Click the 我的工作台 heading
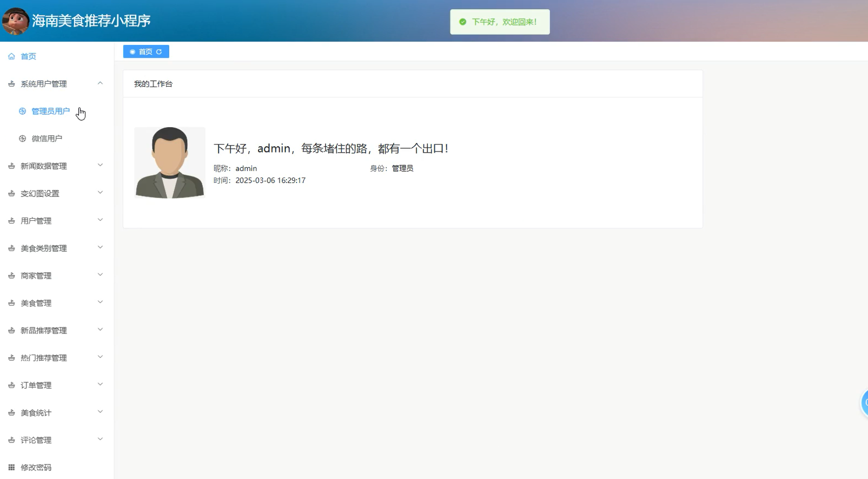Viewport: 868px width, 479px height. point(153,84)
